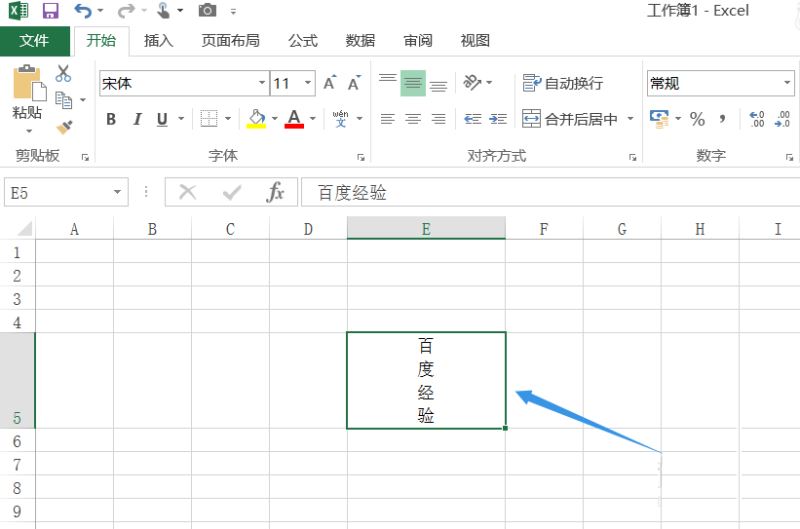Open the 宋体 font name dropdown

pos(262,84)
